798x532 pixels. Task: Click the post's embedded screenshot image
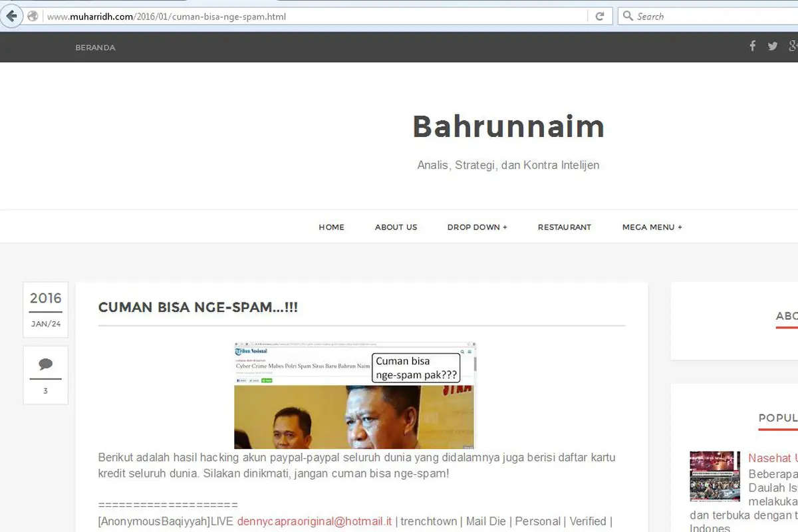point(355,396)
